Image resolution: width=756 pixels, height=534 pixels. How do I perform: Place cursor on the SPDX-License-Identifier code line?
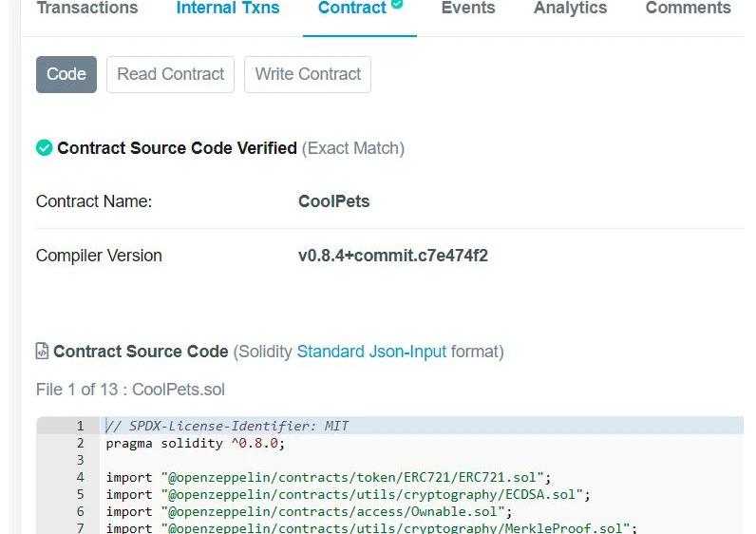click(227, 426)
